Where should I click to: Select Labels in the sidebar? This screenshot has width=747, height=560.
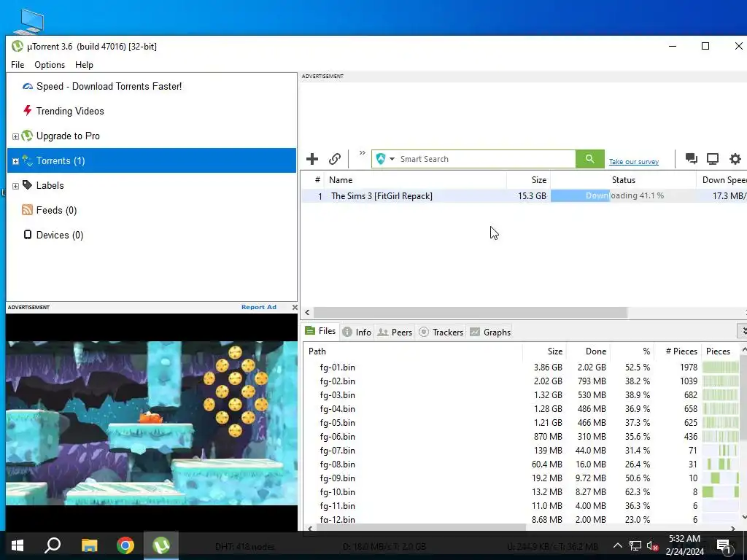[50, 185]
